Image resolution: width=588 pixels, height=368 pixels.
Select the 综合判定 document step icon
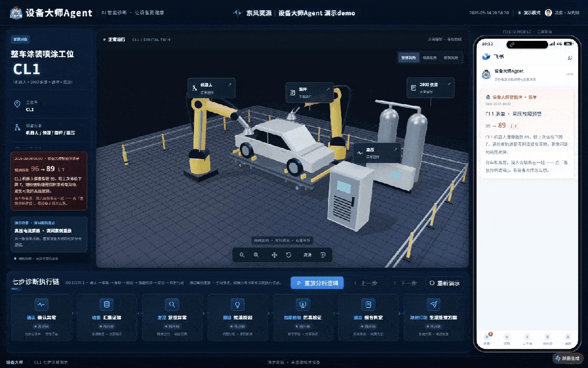[x=368, y=305]
